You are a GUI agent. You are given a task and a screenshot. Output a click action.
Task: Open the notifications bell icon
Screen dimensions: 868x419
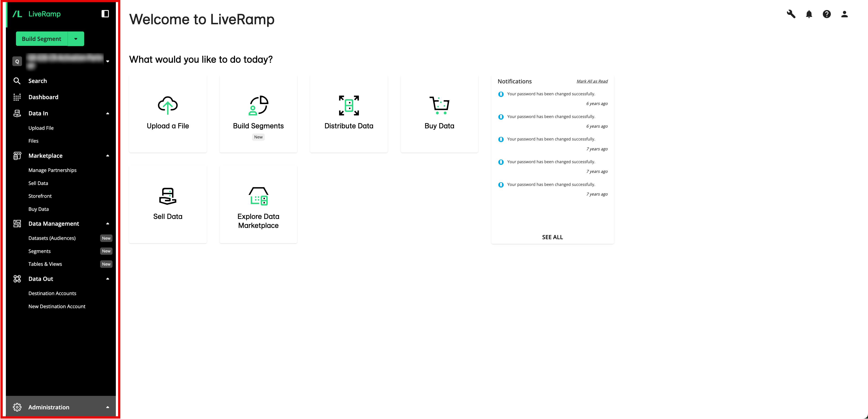click(x=809, y=14)
